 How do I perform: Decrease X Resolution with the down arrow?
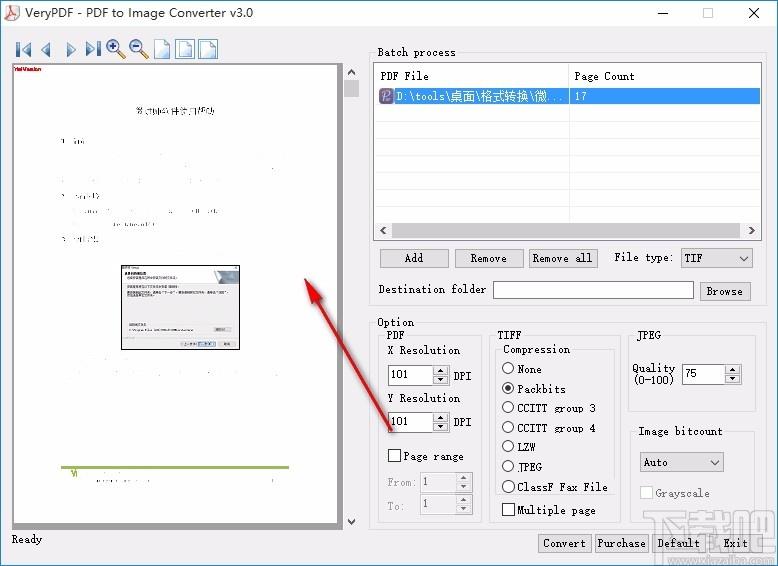click(441, 380)
